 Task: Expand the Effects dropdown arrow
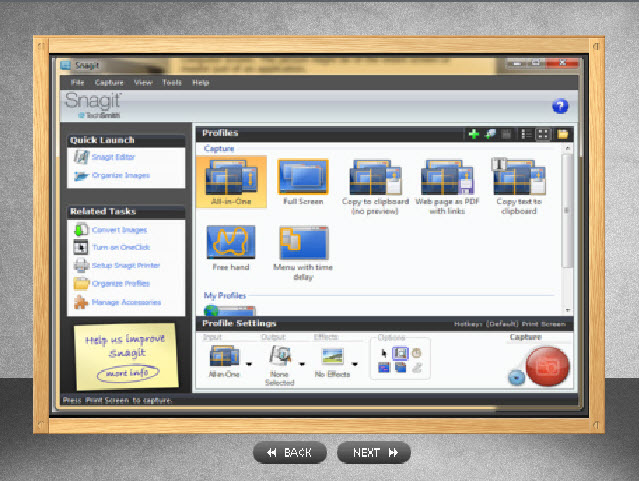coord(355,364)
